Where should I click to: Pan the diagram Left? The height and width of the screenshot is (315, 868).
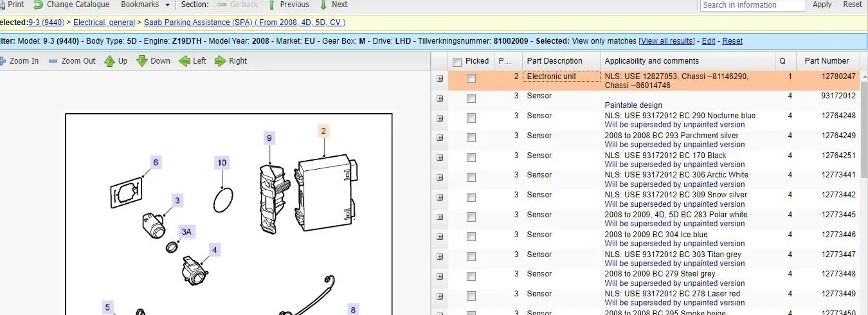tap(193, 61)
